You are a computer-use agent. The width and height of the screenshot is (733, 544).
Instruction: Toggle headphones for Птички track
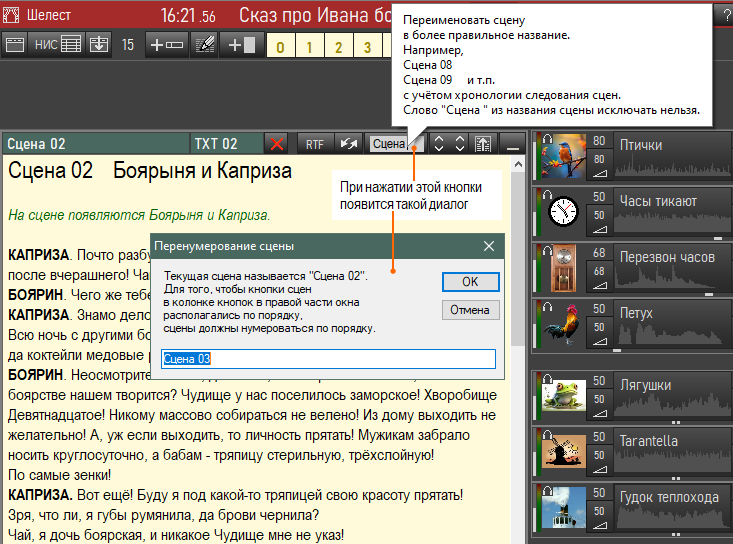[x=547, y=139]
